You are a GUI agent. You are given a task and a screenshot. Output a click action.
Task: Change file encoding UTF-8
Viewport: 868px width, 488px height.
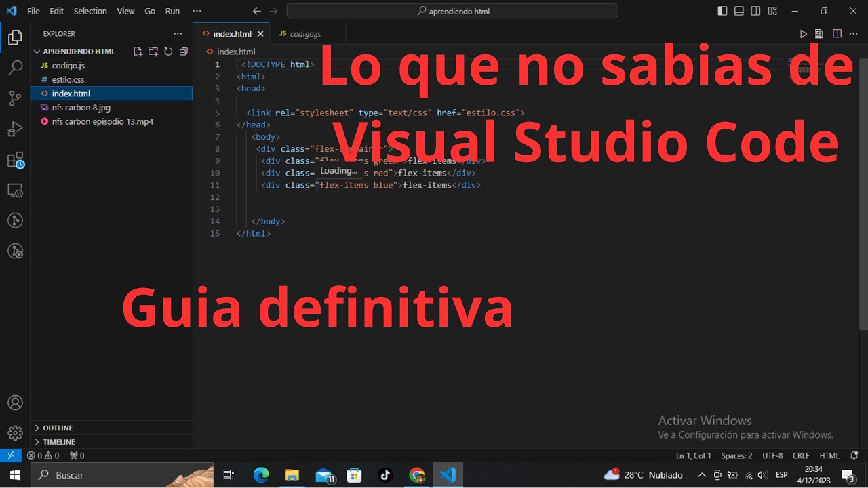772,455
